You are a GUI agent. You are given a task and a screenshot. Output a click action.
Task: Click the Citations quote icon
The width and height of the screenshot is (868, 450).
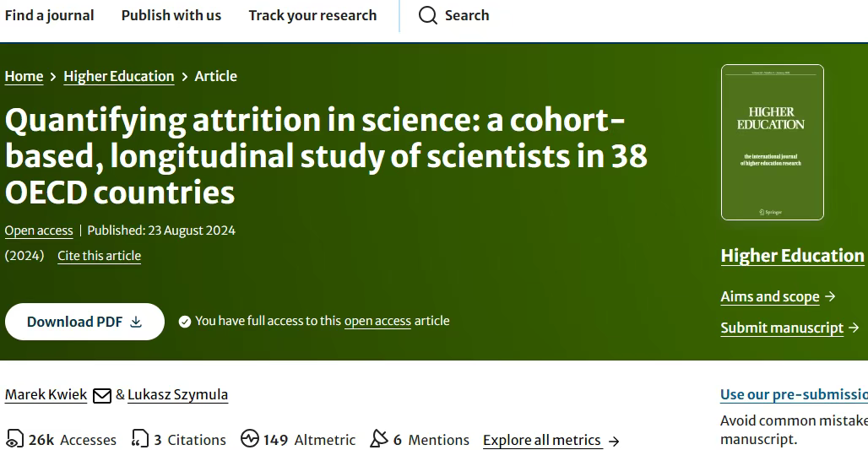[140, 438]
